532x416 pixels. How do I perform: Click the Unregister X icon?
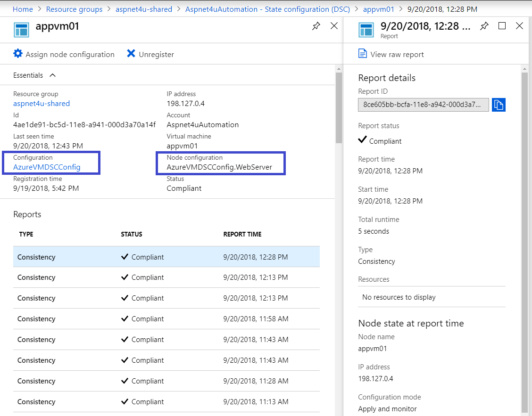pyautogui.click(x=131, y=54)
